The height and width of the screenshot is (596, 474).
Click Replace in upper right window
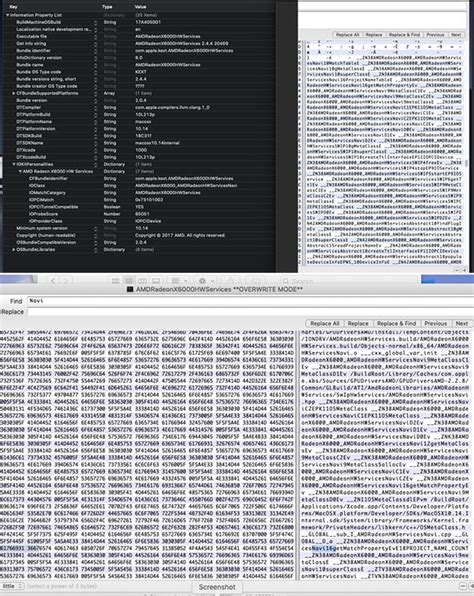374,35
